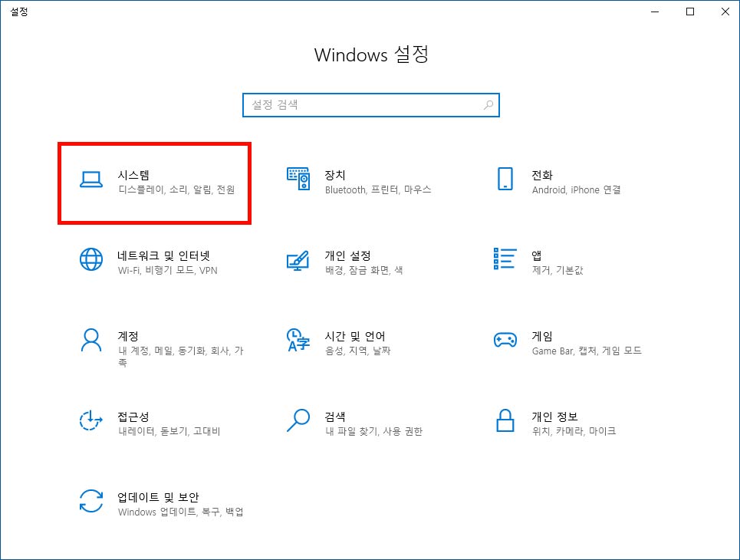
Task: Click the 'Game Bar, 캡처, 게임 모드' description
Action: pyautogui.click(x=587, y=351)
